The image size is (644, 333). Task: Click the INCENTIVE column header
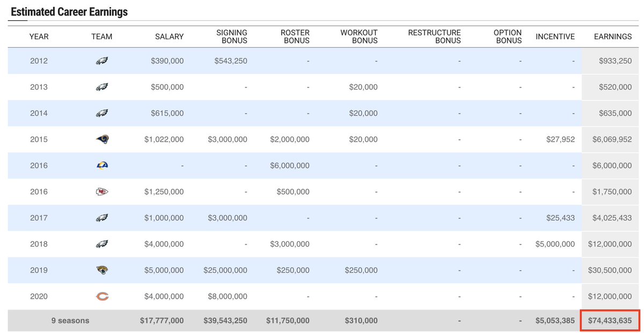[x=555, y=36]
